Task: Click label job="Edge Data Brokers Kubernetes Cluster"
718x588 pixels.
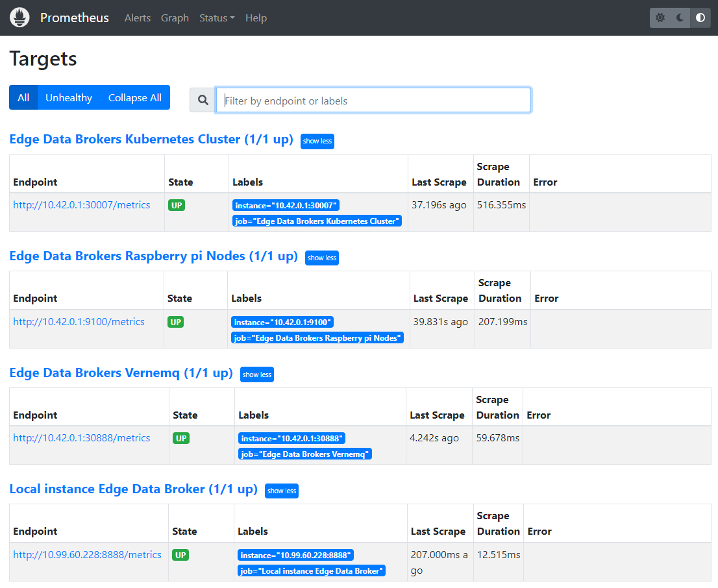Action: click(x=317, y=221)
